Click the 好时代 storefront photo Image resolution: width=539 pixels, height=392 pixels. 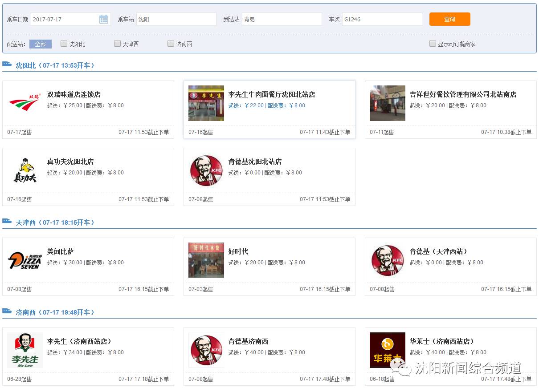tap(206, 260)
